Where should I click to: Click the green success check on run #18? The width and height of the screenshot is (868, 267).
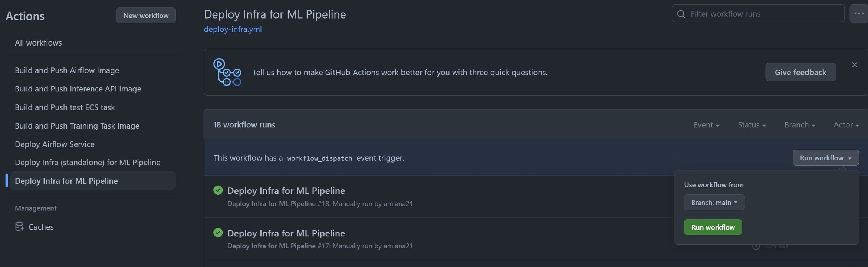(218, 190)
